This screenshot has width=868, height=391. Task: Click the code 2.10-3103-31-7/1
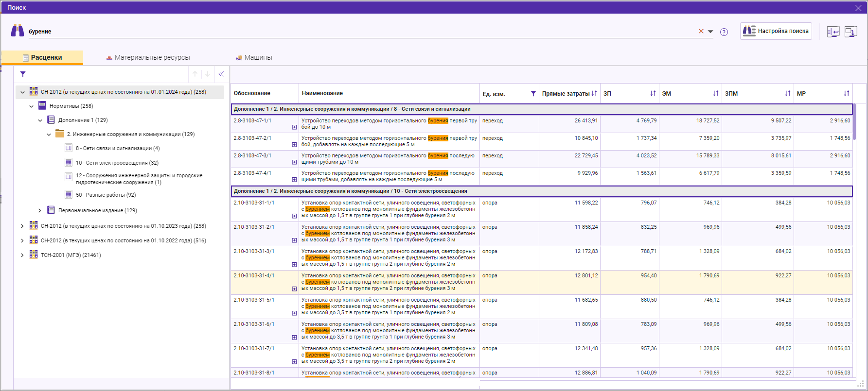(254, 348)
